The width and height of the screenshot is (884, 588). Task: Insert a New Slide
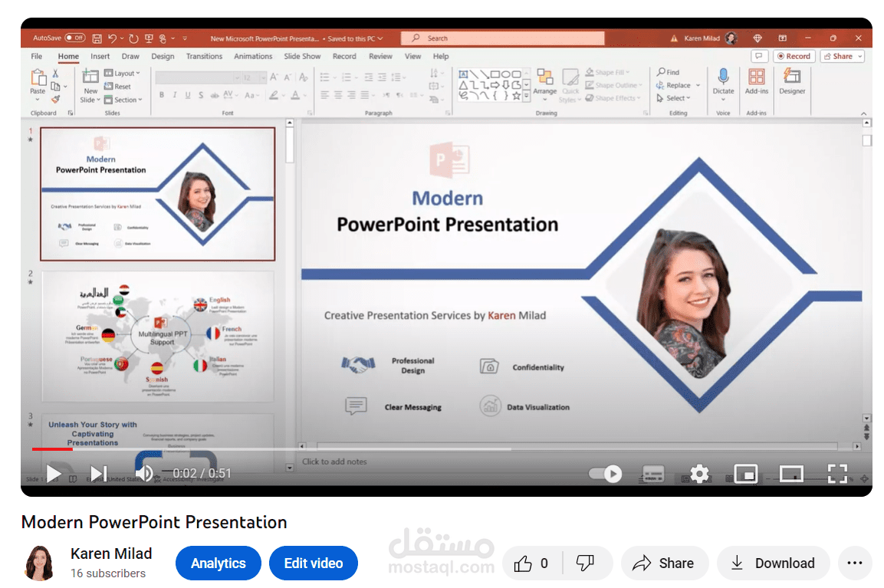(90, 86)
